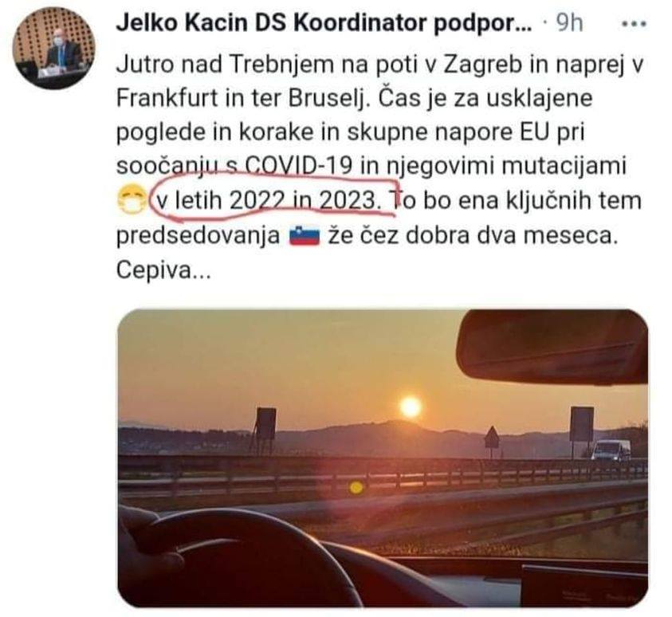Screen dimensions: 672x617
Task: Click the left roadside billboard in the photo
Action: coord(265,423)
